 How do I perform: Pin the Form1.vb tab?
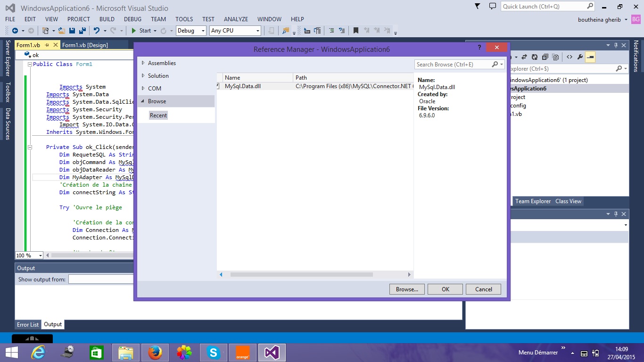47,45
